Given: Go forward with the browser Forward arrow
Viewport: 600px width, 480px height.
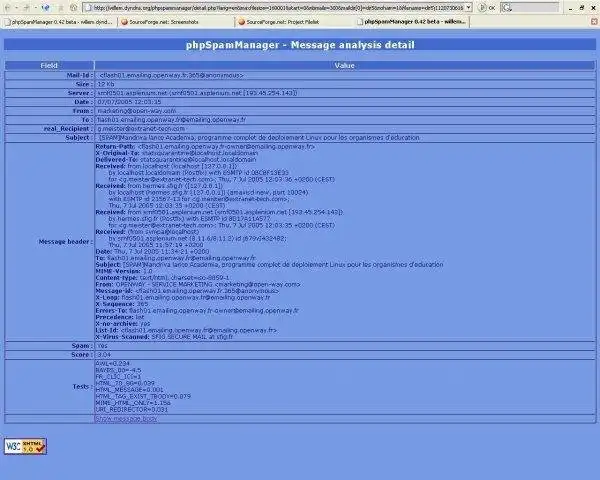Looking at the screenshot, I should click(x=26, y=7).
